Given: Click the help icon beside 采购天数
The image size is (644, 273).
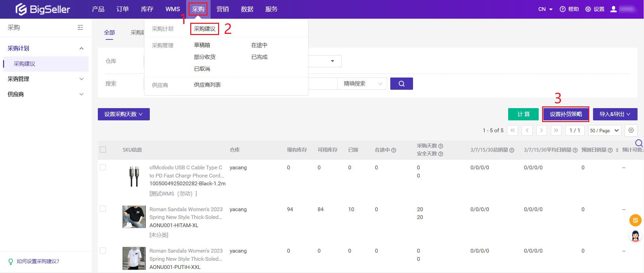Looking at the screenshot, I should (441, 146).
